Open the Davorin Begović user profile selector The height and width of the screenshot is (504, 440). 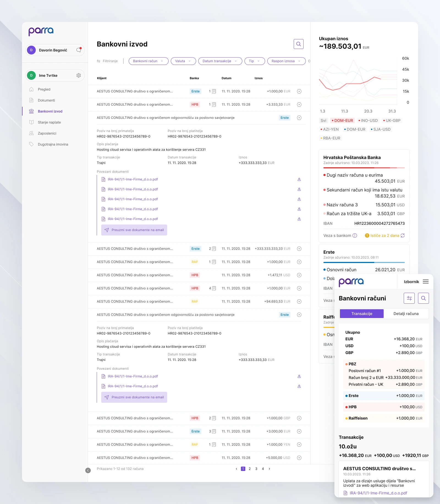[x=55, y=50]
